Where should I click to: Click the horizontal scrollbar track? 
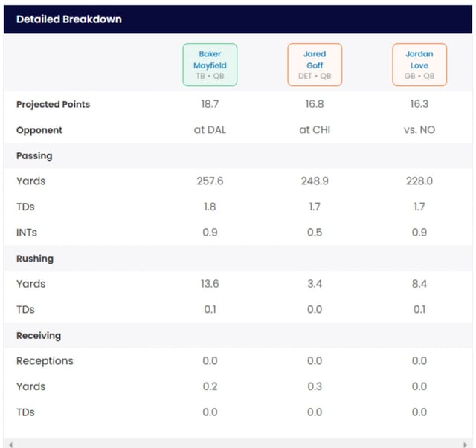(238, 444)
